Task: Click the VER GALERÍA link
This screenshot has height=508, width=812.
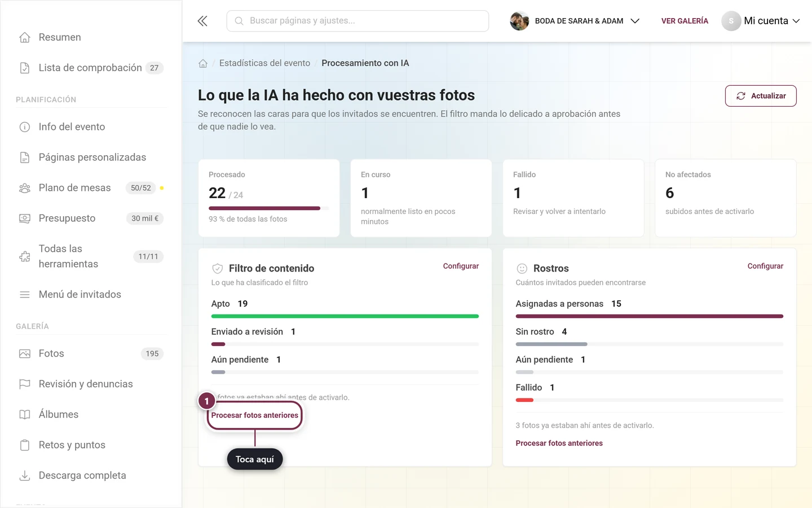Action: click(x=685, y=21)
